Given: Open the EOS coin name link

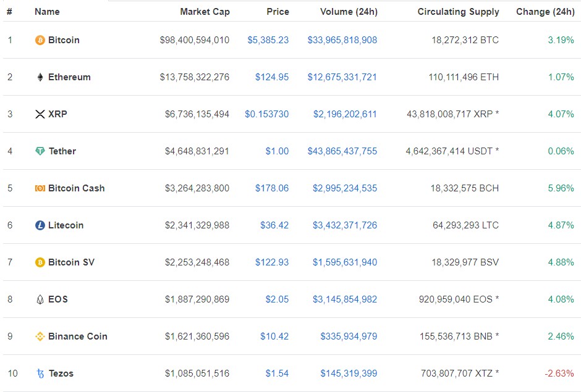Looking at the screenshot, I should click(58, 299).
